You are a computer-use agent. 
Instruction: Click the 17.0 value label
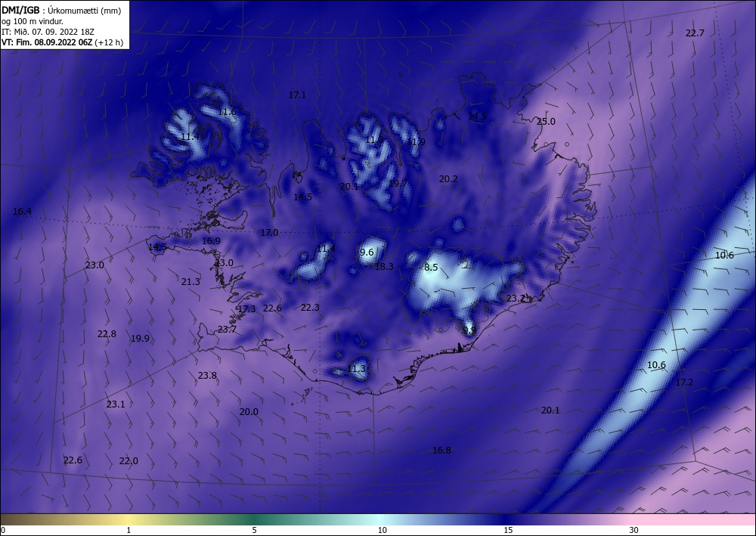pyautogui.click(x=270, y=232)
